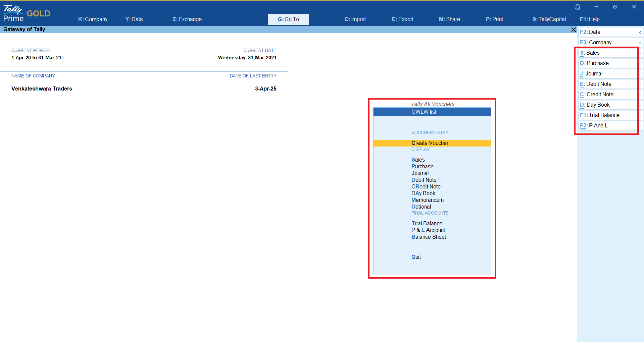This screenshot has width=644, height=342.
Task: Open Trial Balance from right sidebar
Action: tap(607, 115)
